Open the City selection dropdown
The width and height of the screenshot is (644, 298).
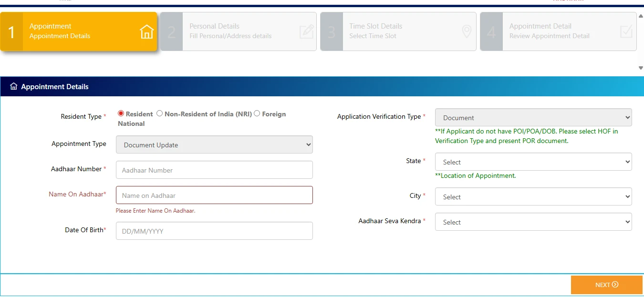pyautogui.click(x=533, y=196)
